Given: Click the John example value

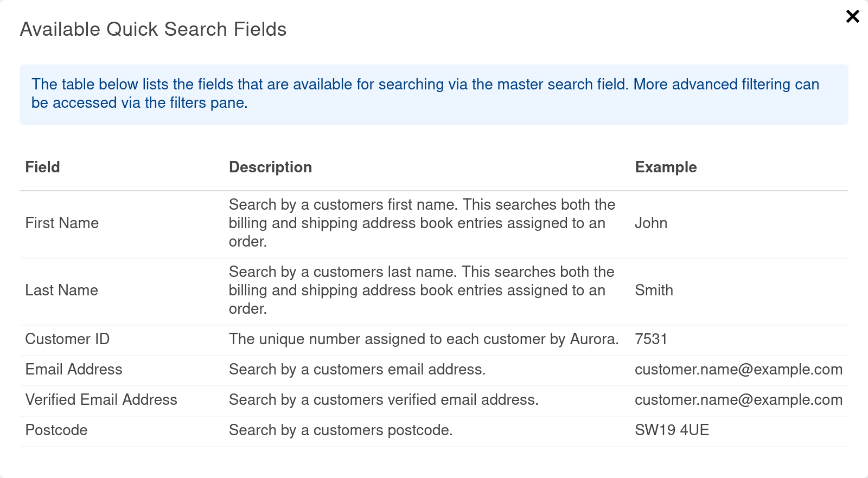Looking at the screenshot, I should (651, 223).
